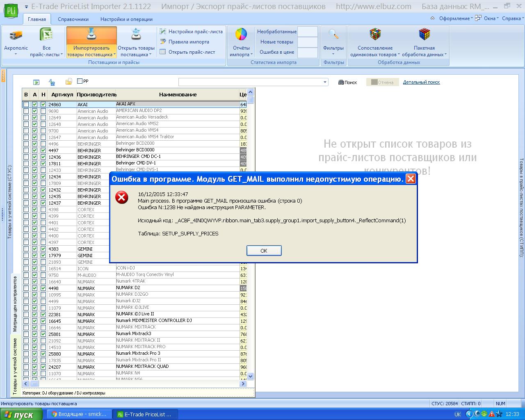
Task: Toggle Н checkbox for Numark Mixtrack3 row
Action: point(43,334)
